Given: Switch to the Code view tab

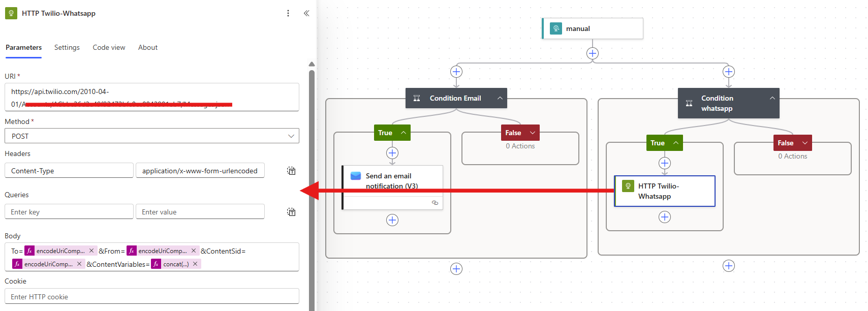Looking at the screenshot, I should [x=109, y=47].
